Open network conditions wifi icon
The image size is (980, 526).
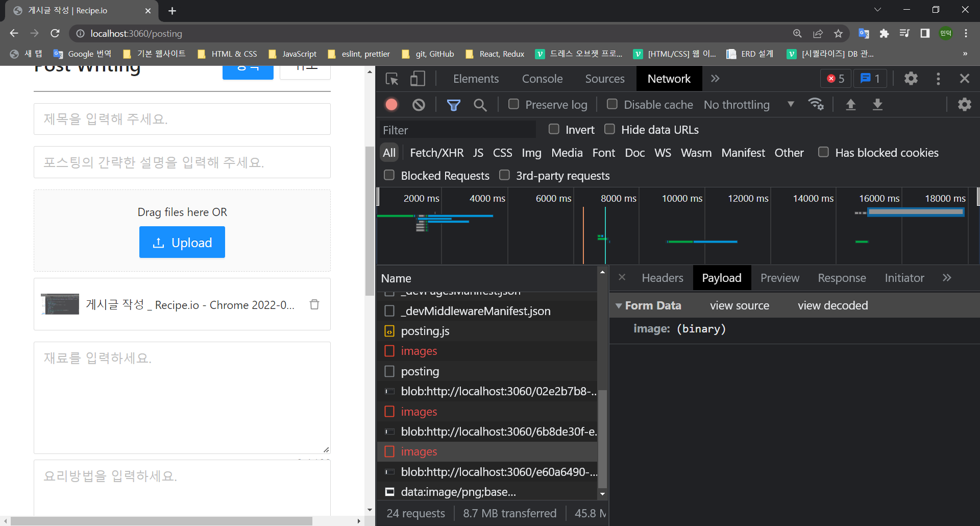[816, 104]
